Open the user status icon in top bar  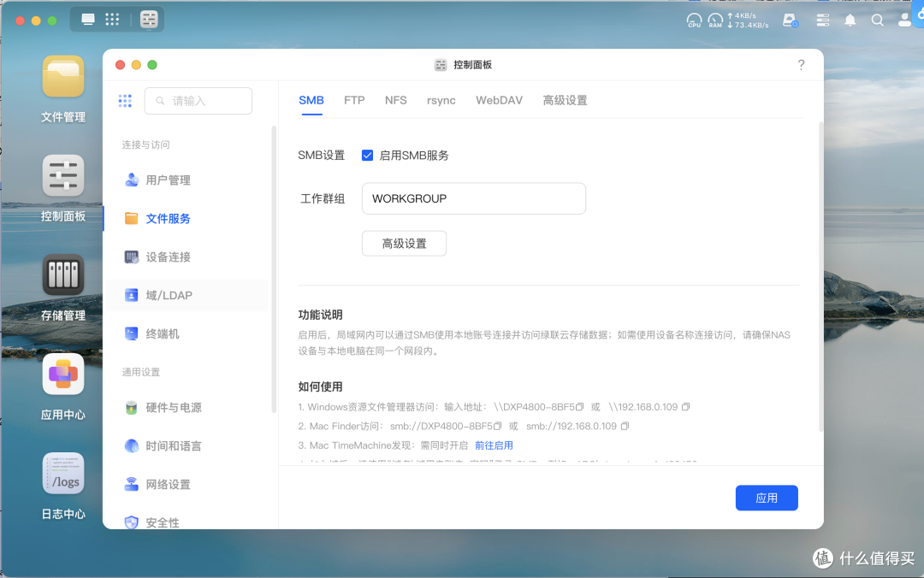click(791, 21)
